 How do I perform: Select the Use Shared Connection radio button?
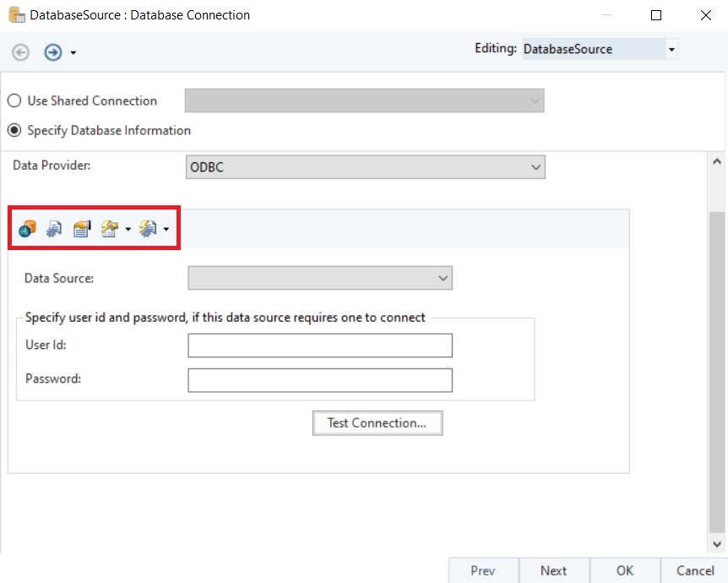click(x=14, y=101)
